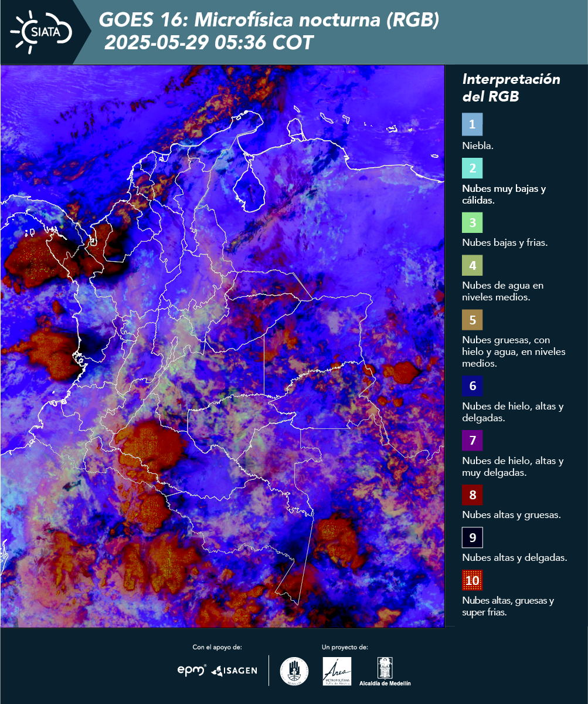The image size is (588, 704).
Task: Click the ISAGEN logo in footer
Action: pos(234,671)
